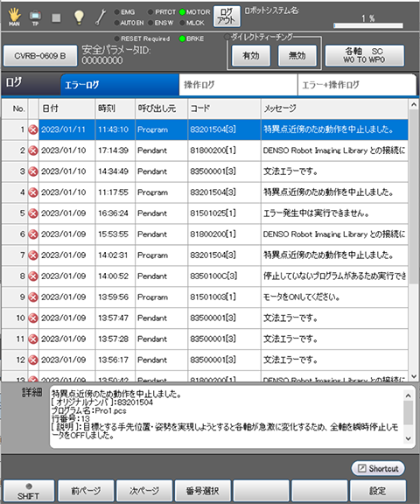This screenshot has height=504, width=420.
Task: Click the gray stop square icon
Action: click(56, 17)
